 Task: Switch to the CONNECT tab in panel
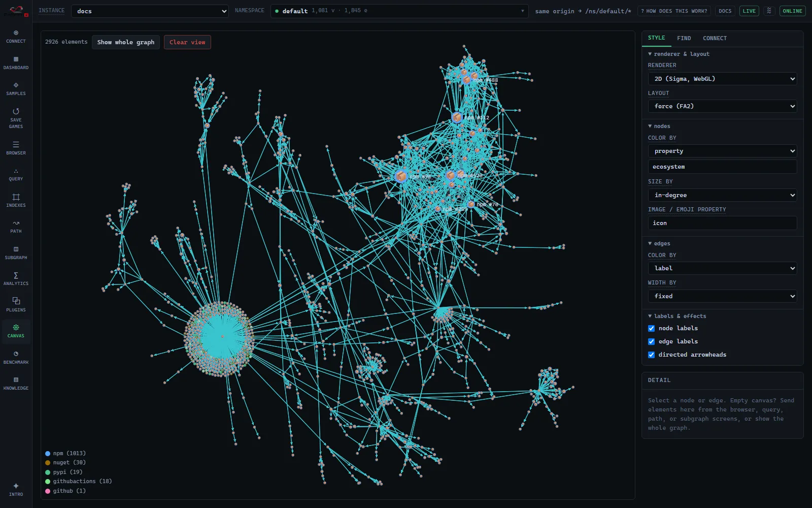tap(715, 38)
